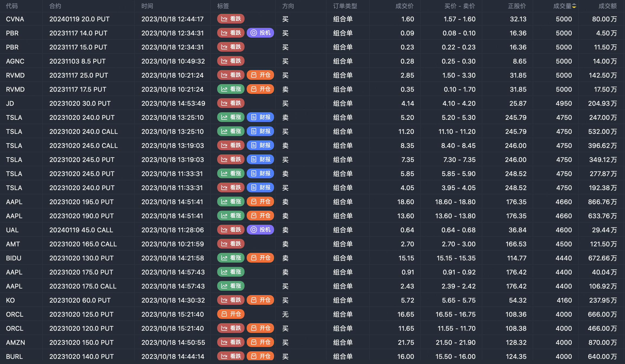625x364 pixels.
Task: Click the 看跌 tag in the BURL row
Action: pyautogui.click(x=231, y=356)
